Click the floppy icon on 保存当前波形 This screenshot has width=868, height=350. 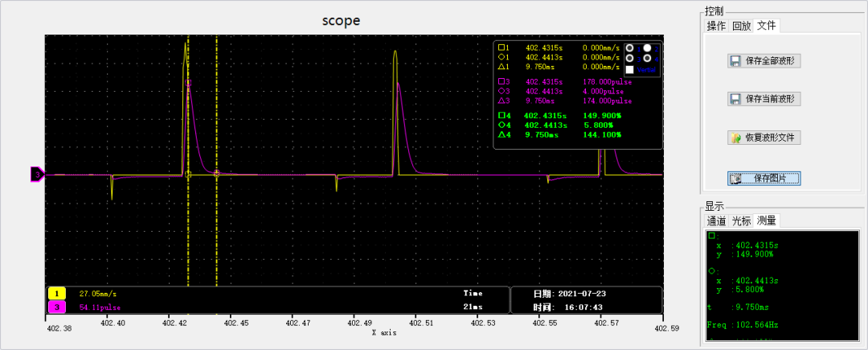coord(735,99)
